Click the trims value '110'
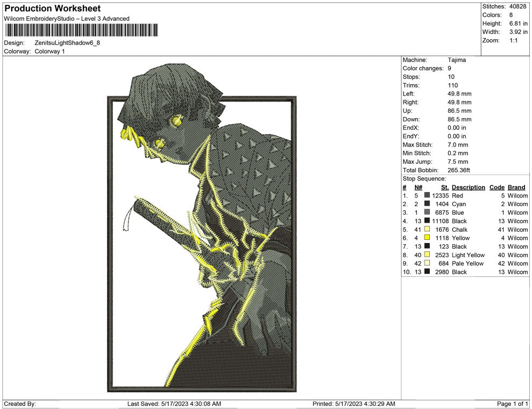 [452, 85]
